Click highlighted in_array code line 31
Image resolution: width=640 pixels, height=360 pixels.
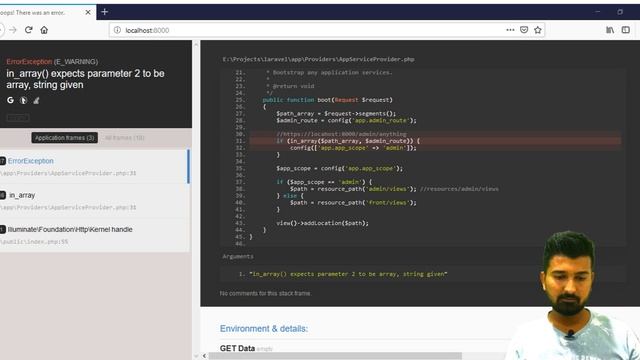(435, 141)
